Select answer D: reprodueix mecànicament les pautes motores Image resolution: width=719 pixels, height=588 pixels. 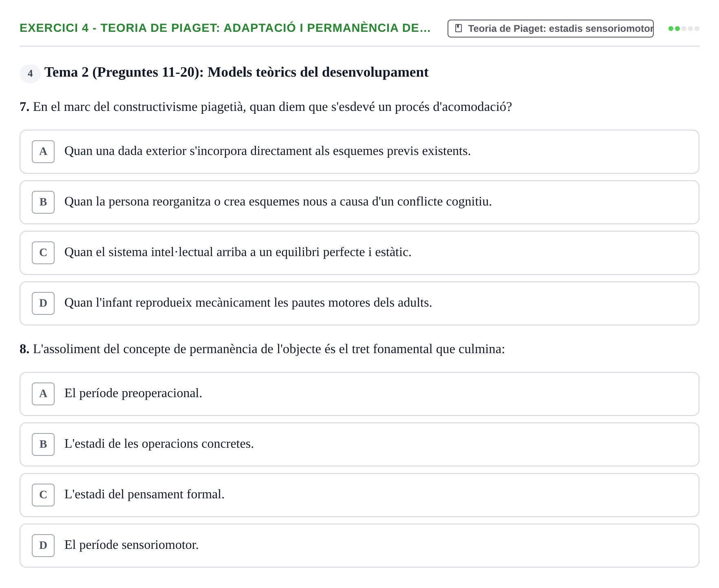tap(359, 303)
